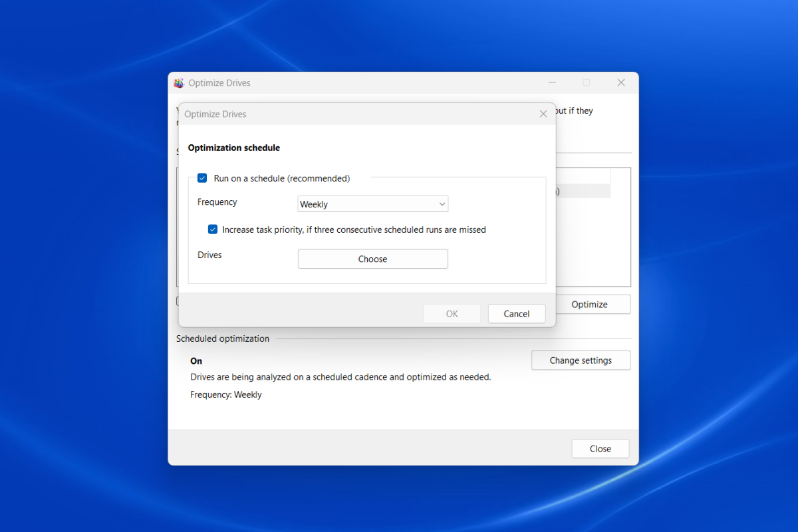This screenshot has width=798, height=532.
Task: Close the Optimization schedule dialog with X
Action: (x=543, y=114)
